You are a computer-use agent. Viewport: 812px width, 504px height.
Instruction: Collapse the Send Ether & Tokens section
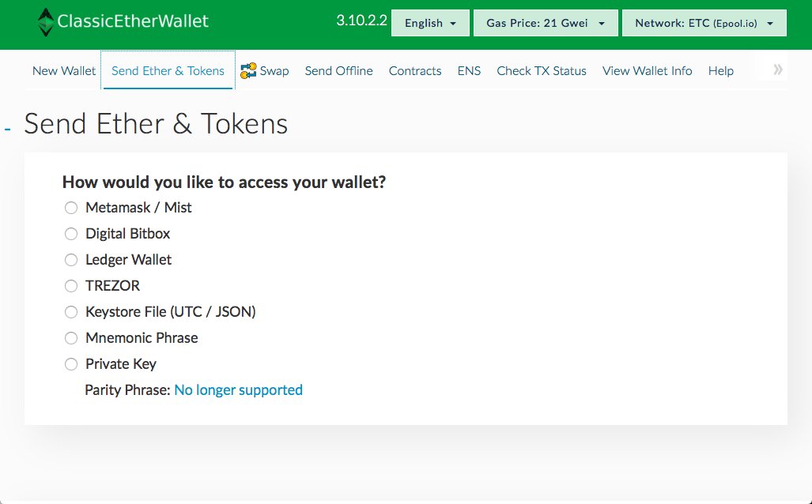8,129
